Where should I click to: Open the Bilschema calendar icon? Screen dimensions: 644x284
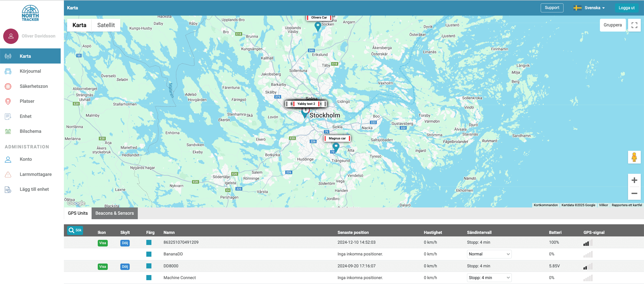click(x=8, y=131)
